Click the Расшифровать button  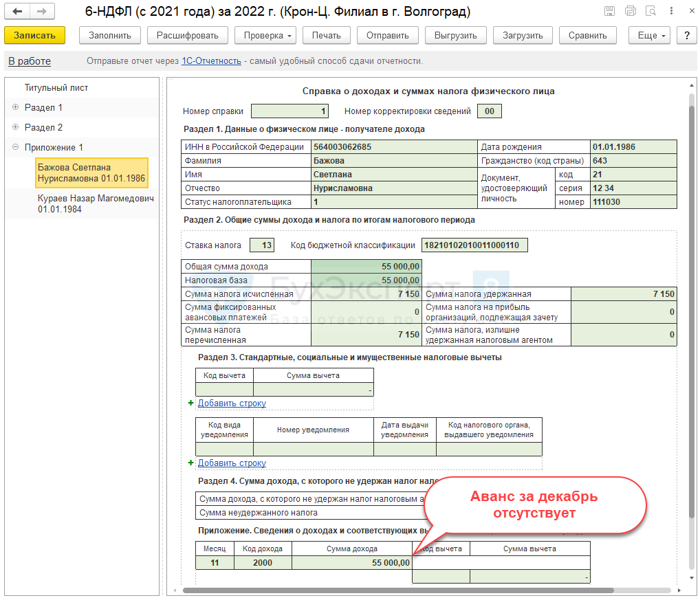click(188, 35)
